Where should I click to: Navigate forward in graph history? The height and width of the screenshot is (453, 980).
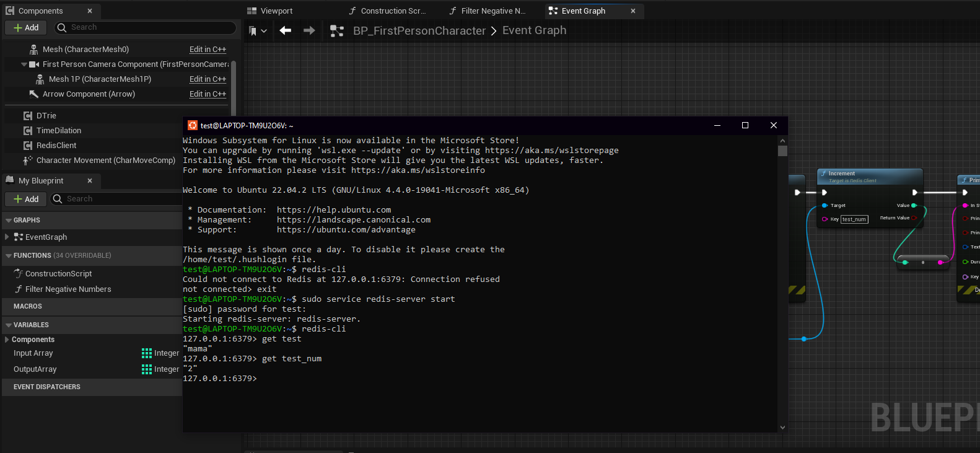(x=309, y=30)
